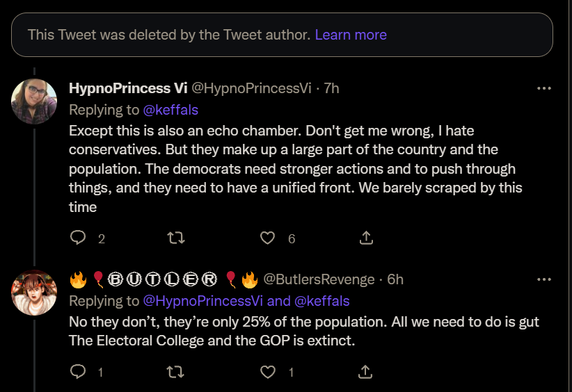Open more options for HypnoPrincess Vi's tweet
The image size is (572, 392).
544,88
